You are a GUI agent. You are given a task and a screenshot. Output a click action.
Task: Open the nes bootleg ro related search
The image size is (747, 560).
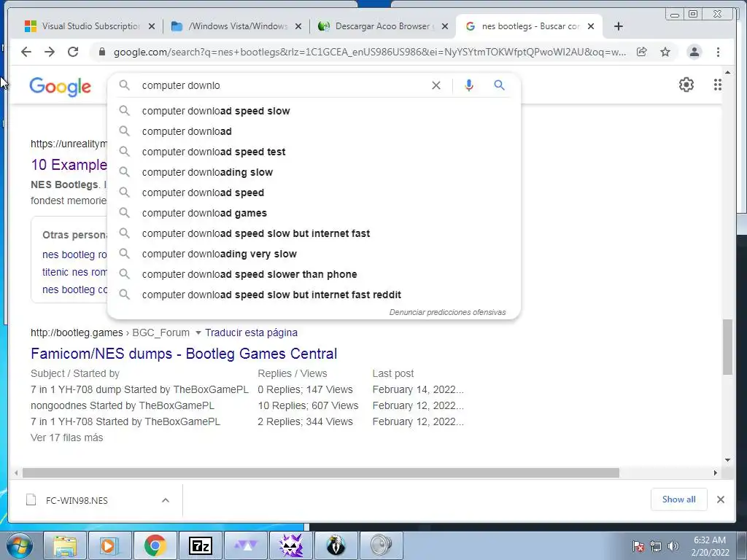75,254
